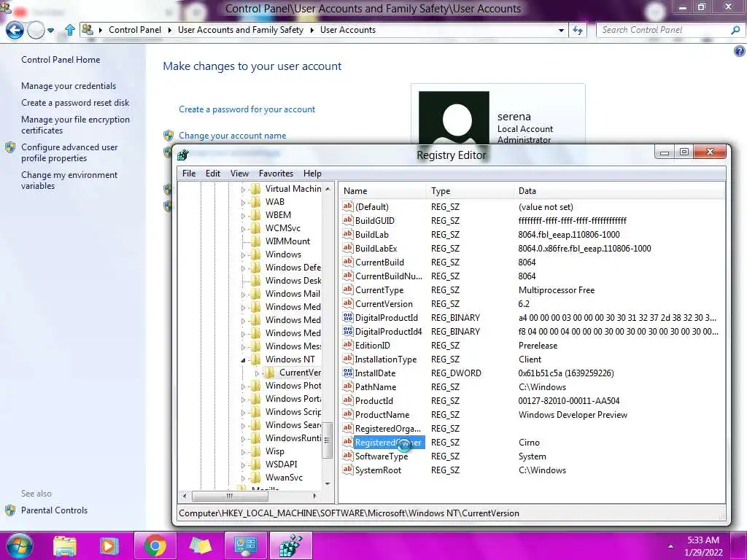Expand the WAB registry key
Viewport: 747px width, 560px height.
tap(243, 203)
